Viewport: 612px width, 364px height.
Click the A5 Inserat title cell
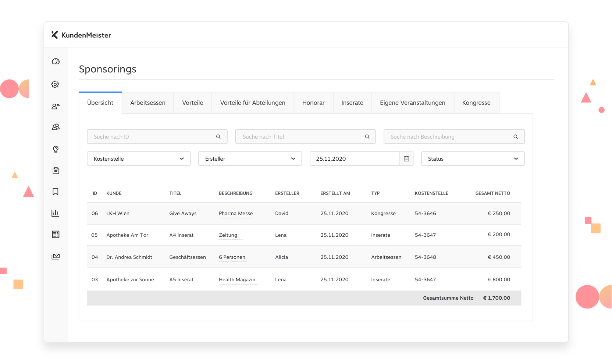pyautogui.click(x=181, y=280)
